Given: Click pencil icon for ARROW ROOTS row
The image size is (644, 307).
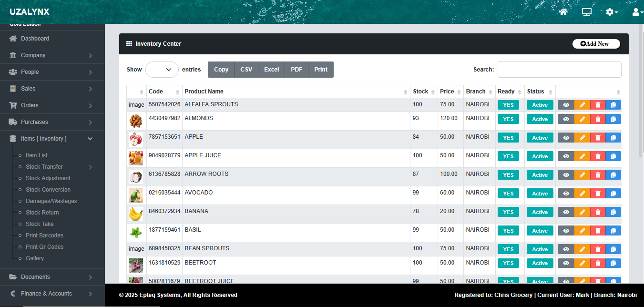Looking at the screenshot, I should [582, 175].
